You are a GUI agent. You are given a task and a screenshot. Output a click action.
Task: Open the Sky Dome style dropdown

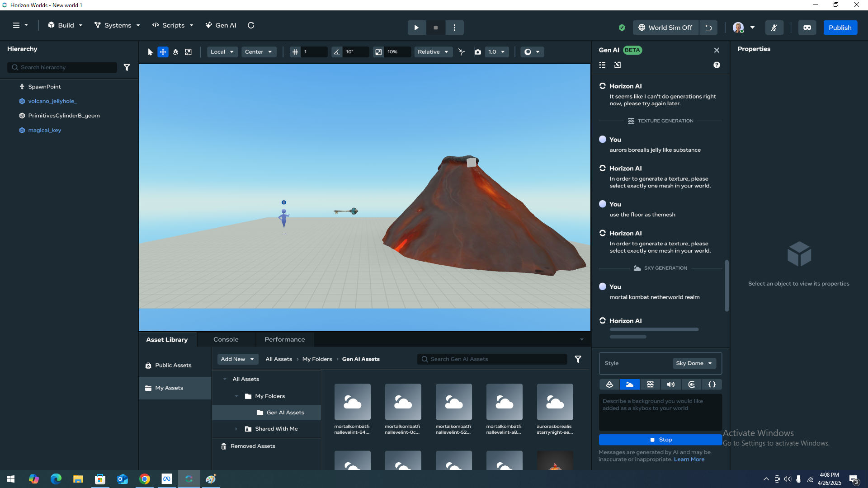(x=694, y=363)
